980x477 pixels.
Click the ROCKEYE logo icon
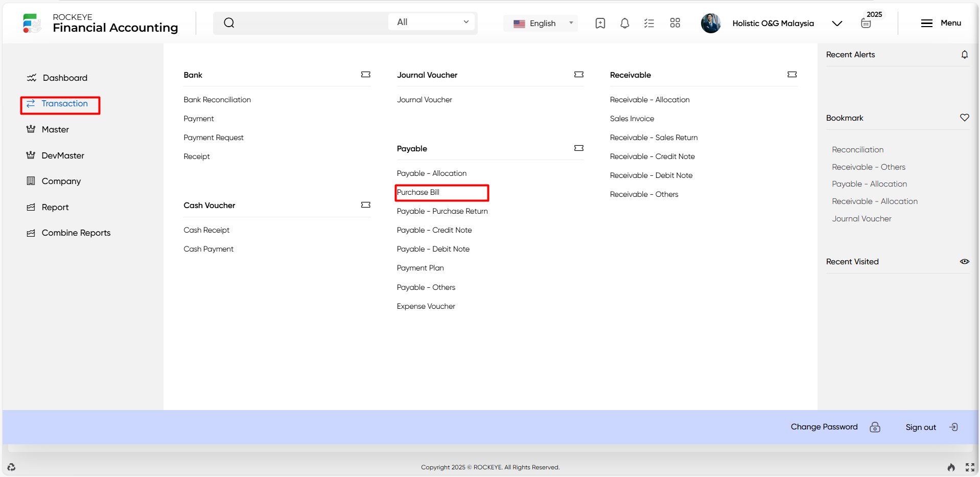click(32, 23)
